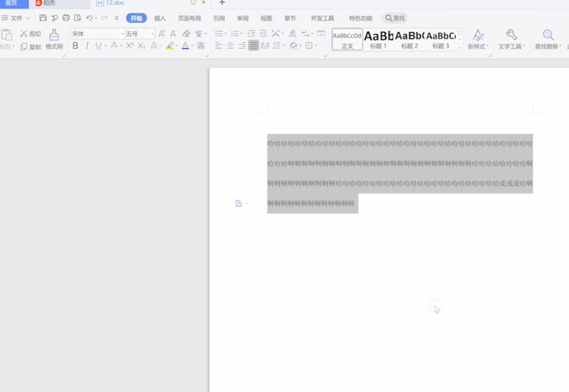Apply the 标题 1 style
Screen dimensions: 569x392
pos(378,39)
